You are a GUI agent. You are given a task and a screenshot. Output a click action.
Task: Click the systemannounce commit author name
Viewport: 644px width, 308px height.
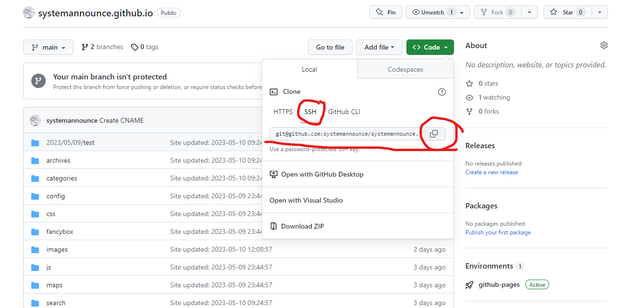[72, 120]
